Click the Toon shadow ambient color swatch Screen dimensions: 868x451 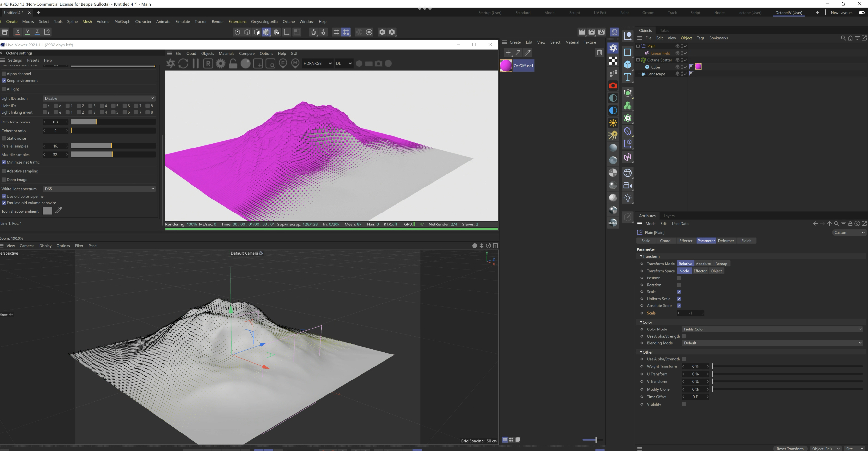coord(47,211)
